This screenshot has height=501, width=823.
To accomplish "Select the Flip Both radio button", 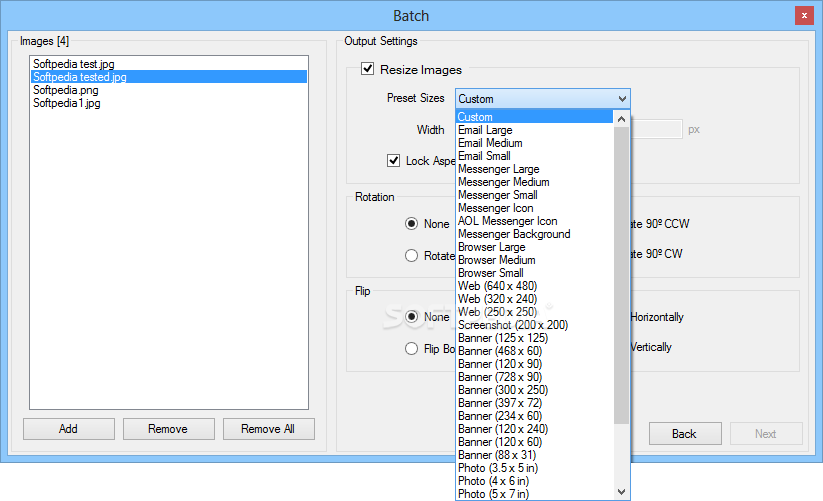I will click(x=412, y=349).
